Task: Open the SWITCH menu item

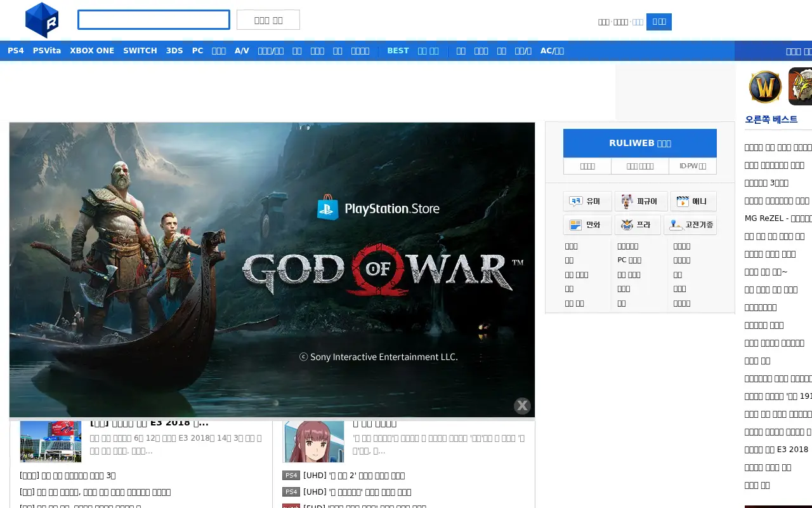Action: coord(140,51)
